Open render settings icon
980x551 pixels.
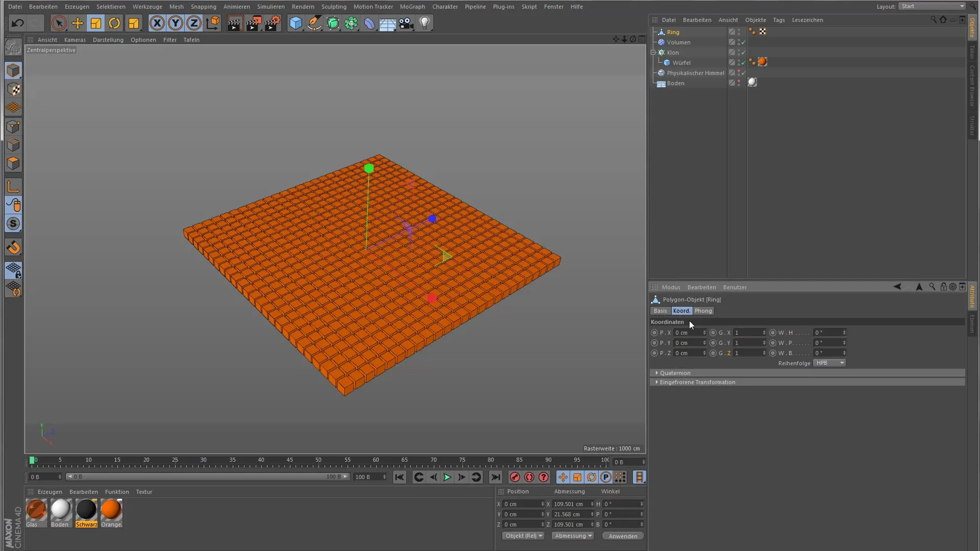[273, 23]
